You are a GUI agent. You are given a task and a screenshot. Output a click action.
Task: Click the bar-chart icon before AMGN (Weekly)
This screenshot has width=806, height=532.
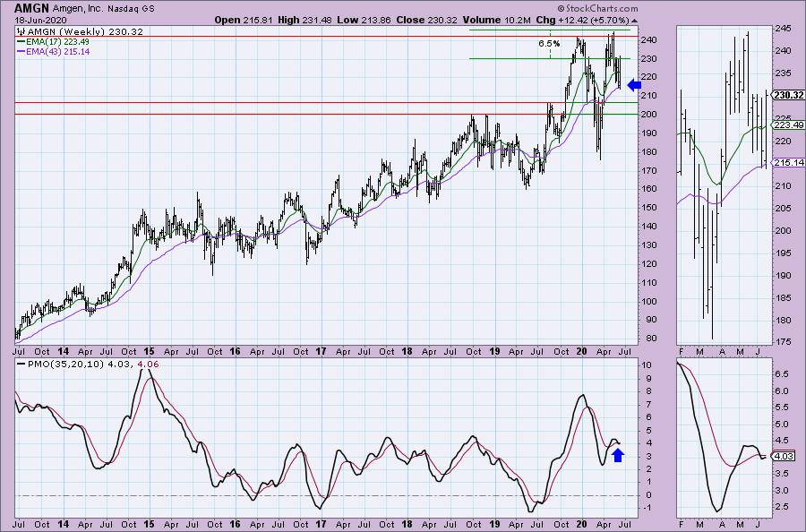pyautogui.click(x=21, y=31)
